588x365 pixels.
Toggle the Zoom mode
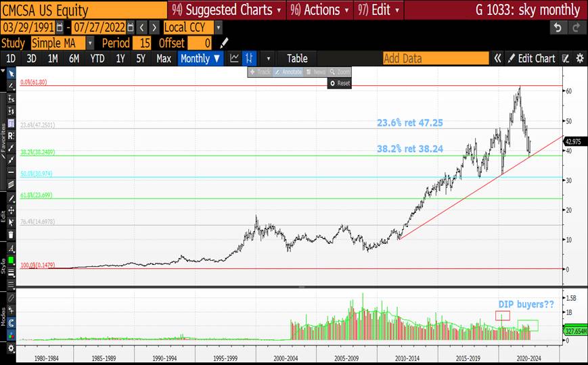pyautogui.click(x=340, y=72)
